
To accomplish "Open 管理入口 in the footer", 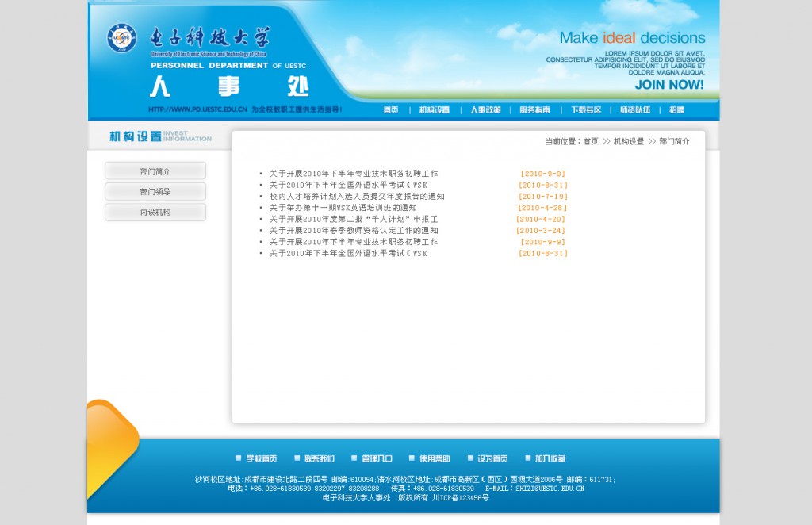I will pos(377,458).
